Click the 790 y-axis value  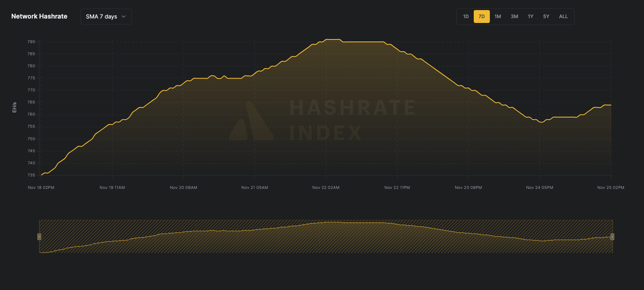point(31,42)
